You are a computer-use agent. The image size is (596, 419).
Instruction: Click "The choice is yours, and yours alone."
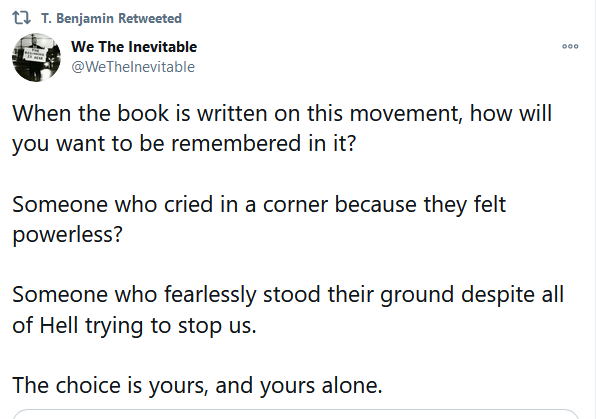coord(197,385)
